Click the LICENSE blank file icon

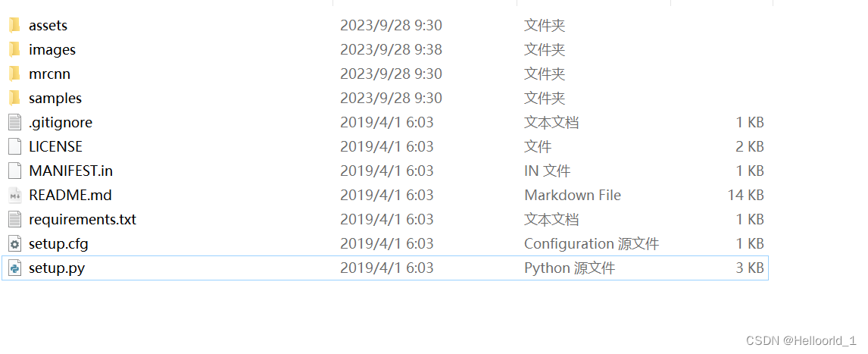pyautogui.click(x=14, y=147)
